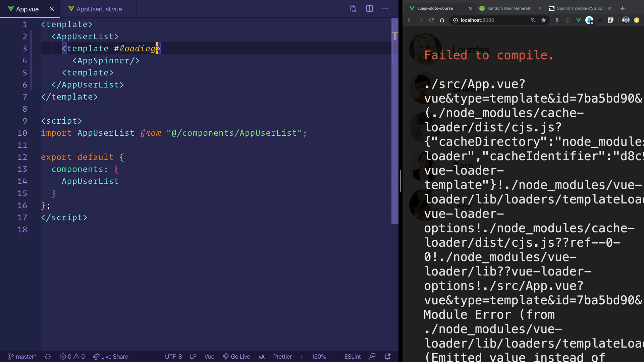
Task: Open the notifications bell icon
Action: [388, 357]
